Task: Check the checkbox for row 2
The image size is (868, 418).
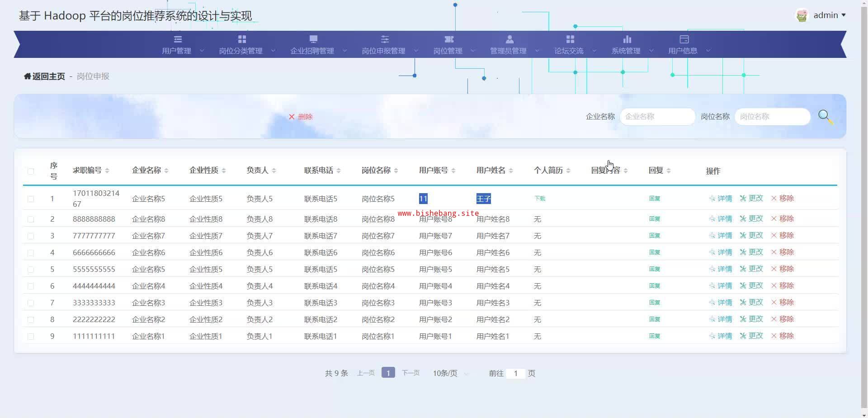Action: (31, 219)
